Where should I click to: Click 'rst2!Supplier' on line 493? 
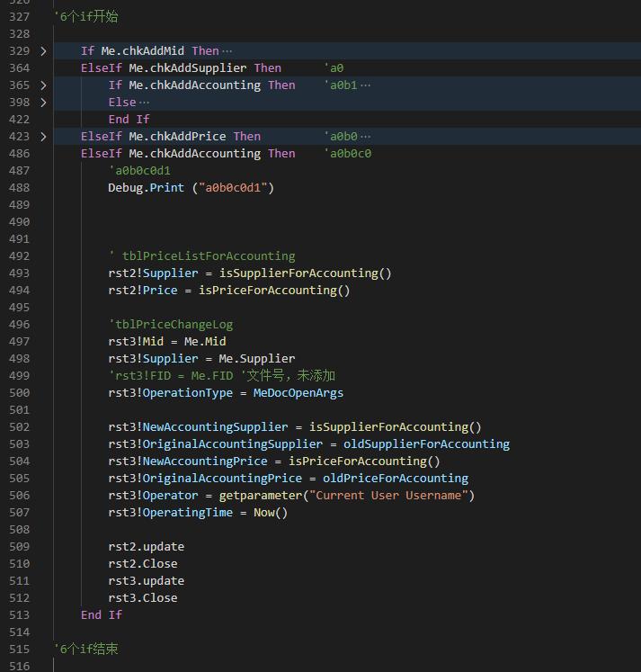154,273
